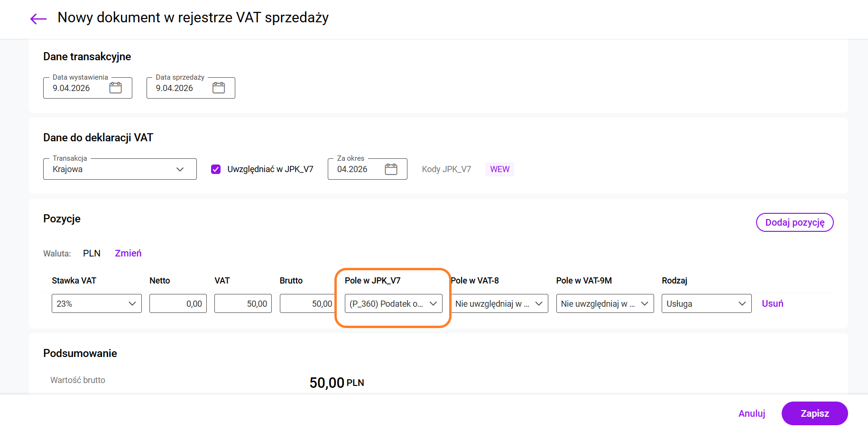The image size is (868, 430).
Task: Save the document with Zapisz
Action: [814, 413]
